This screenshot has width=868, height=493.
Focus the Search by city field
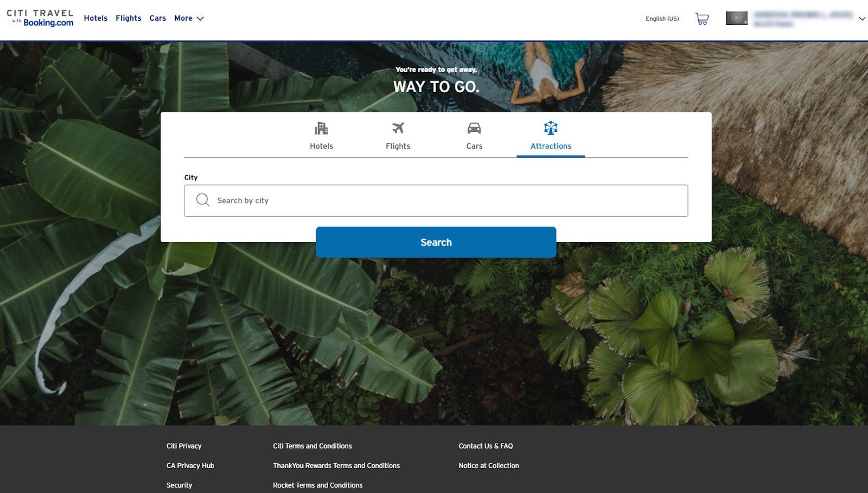click(x=445, y=201)
